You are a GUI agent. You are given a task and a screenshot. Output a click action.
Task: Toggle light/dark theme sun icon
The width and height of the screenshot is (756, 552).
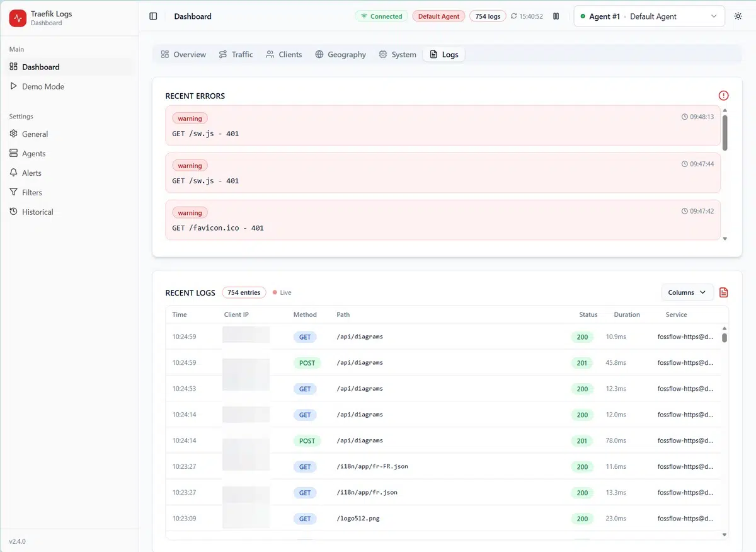tap(738, 16)
